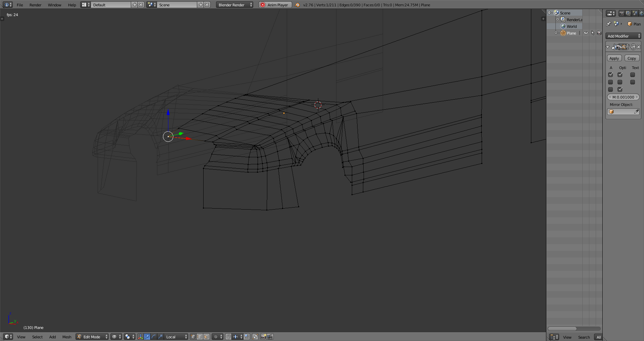Click the eyedropper in Mirror Object field
644x341 pixels.
pyautogui.click(x=636, y=112)
